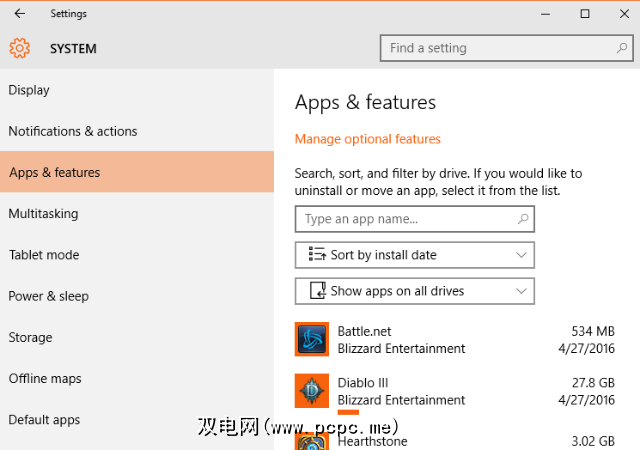Open the Manage optional features link
Image resolution: width=640 pixels, height=450 pixels.
(x=367, y=139)
